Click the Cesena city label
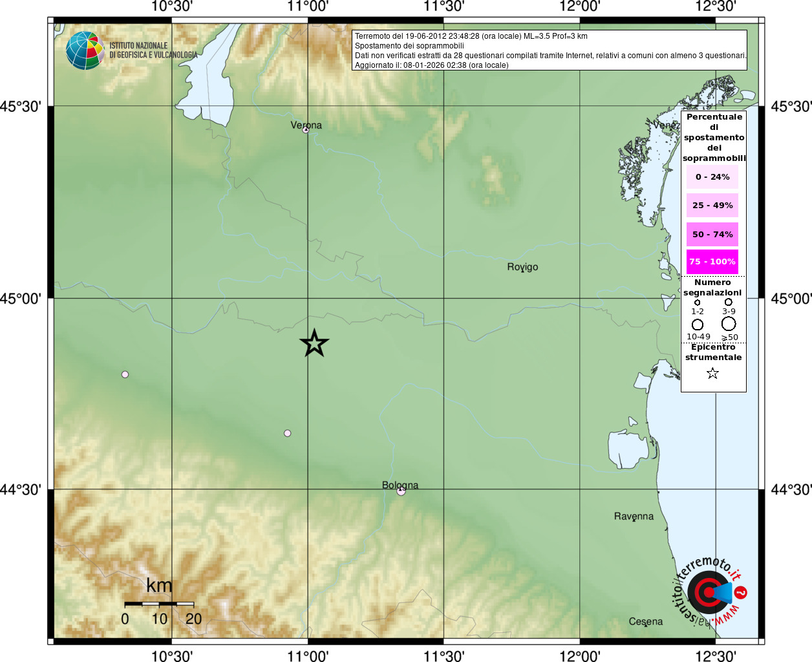812x662 pixels. (x=646, y=621)
